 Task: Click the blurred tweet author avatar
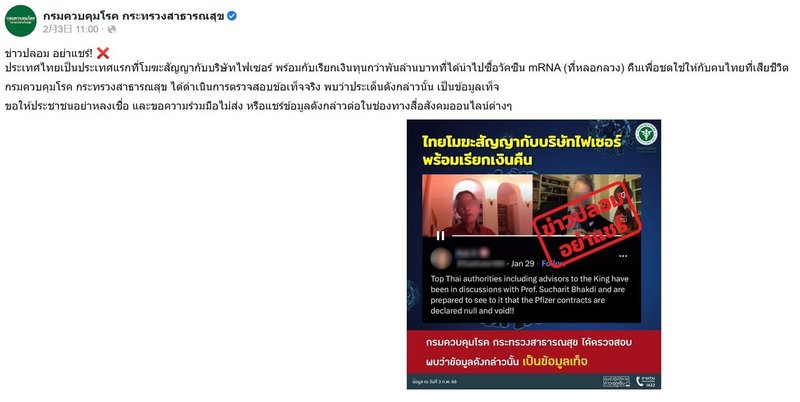coord(441,259)
